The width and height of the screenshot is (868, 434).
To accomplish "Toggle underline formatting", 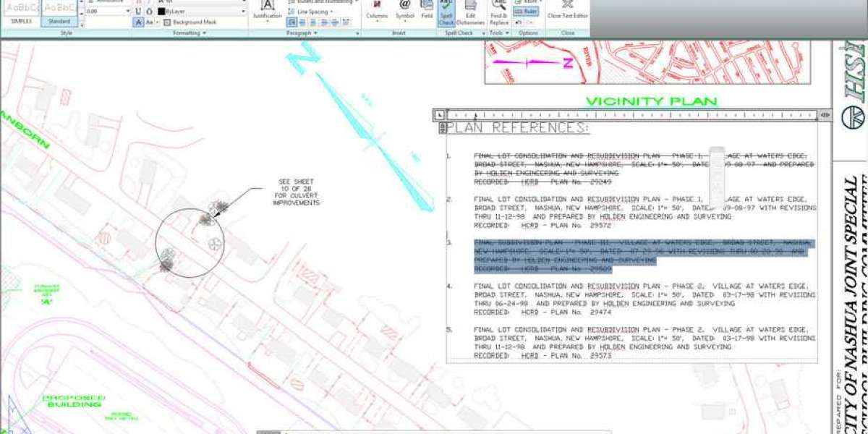I will pos(138,12).
